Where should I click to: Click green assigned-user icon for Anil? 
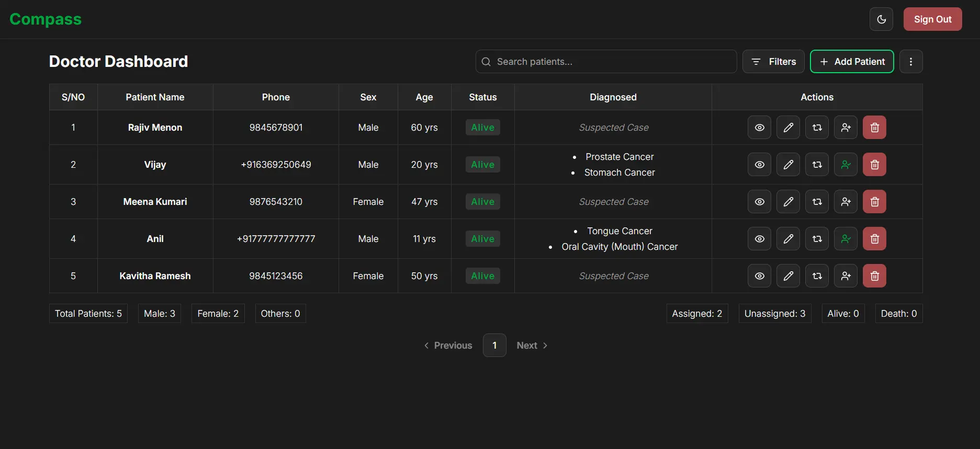click(x=846, y=239)
